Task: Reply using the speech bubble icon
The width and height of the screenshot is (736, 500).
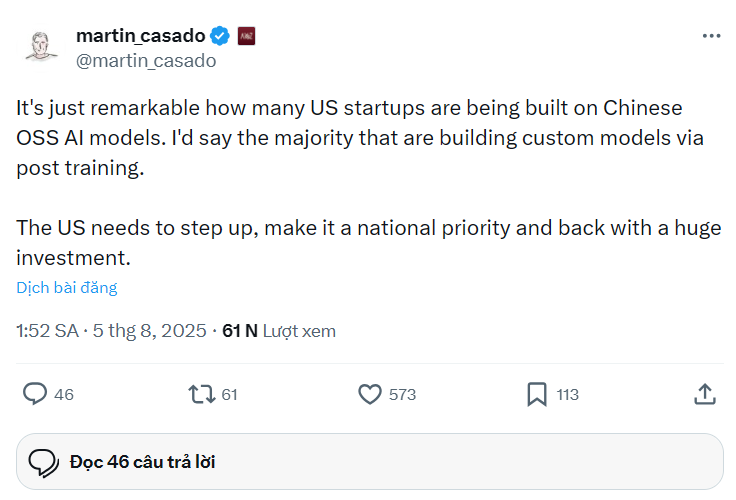Action: (35, 394)
